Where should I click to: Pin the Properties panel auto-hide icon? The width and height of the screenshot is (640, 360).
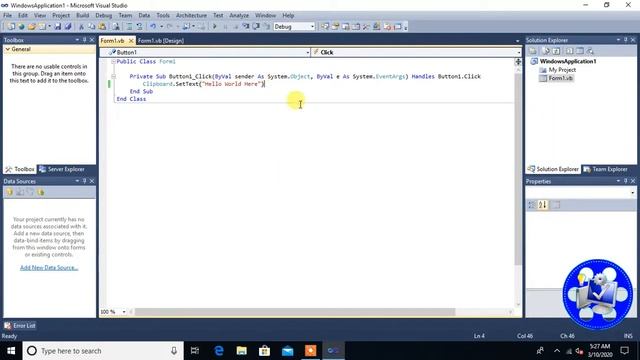click(x=625, y=181)
